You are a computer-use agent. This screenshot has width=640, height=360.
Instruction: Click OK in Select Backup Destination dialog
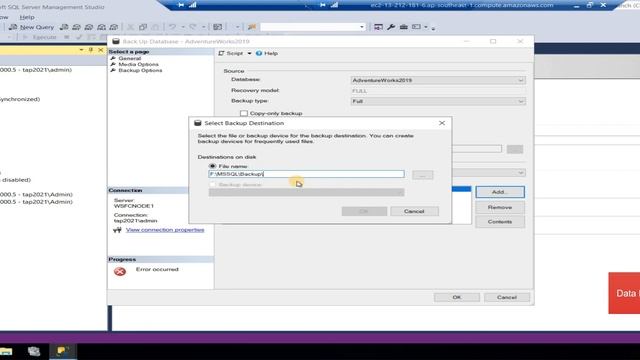point(364,211)
